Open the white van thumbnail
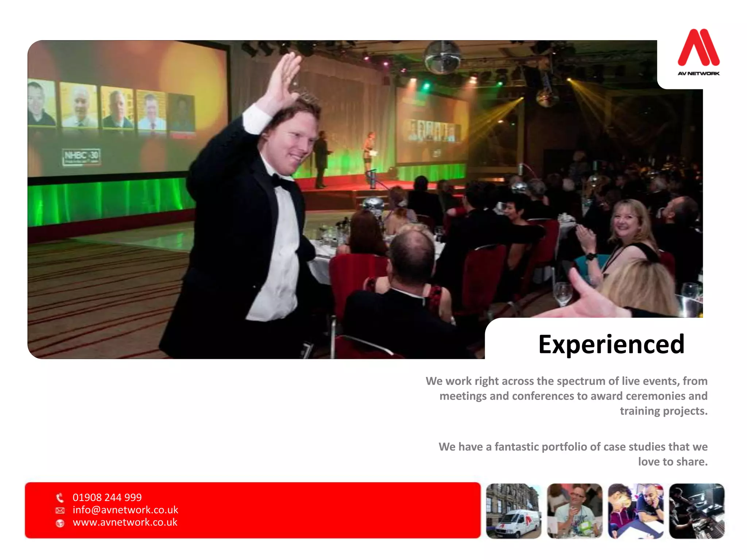Screen dimensions: 747x560 click(x=514, y=511)
